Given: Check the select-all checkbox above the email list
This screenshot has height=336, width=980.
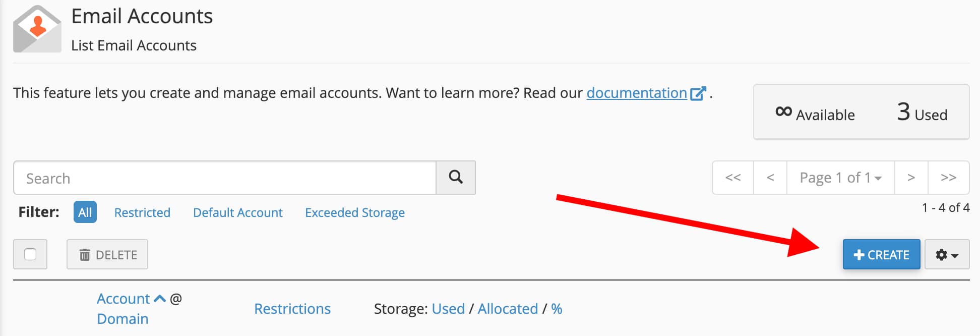Looking at the screenshot, I should [30, 254].
